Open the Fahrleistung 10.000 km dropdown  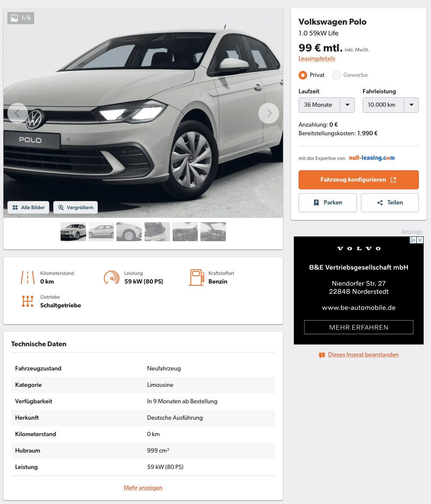(390, 105)
